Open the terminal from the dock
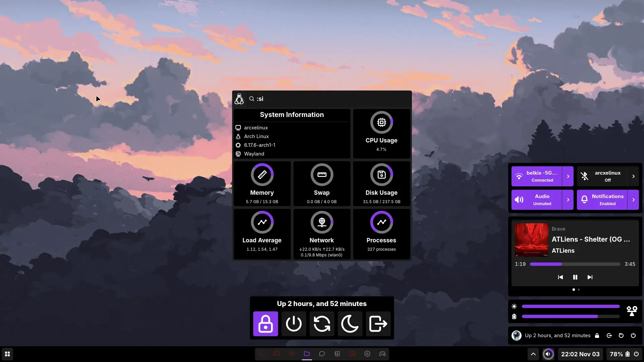 (x=261, y=354)
